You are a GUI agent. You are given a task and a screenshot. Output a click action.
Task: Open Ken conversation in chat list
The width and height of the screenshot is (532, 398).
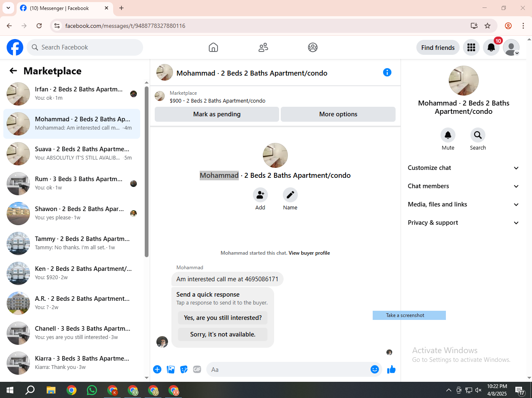click(72, 273)
